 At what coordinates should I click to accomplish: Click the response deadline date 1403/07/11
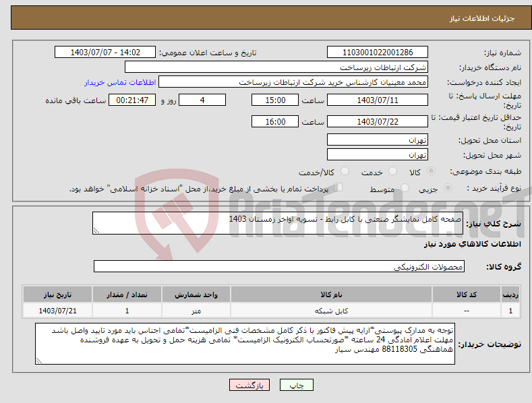pyautogui.click(x=378, y=100)
